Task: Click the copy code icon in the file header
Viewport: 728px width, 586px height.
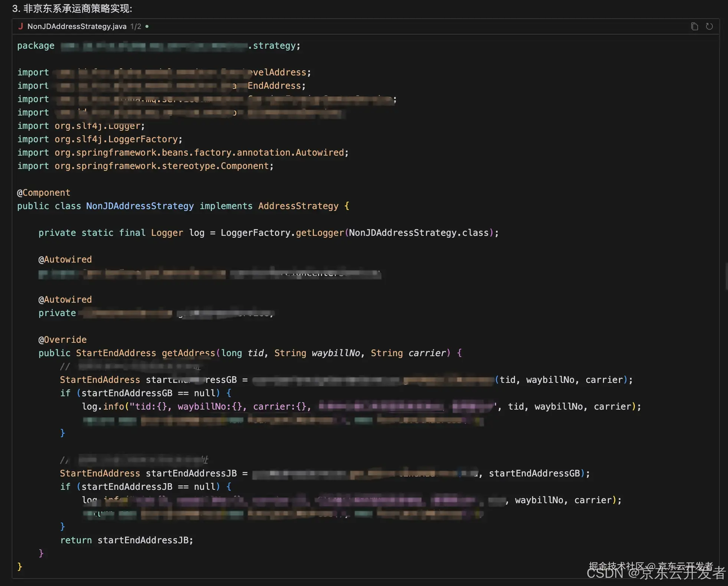Action: (695, 26)
